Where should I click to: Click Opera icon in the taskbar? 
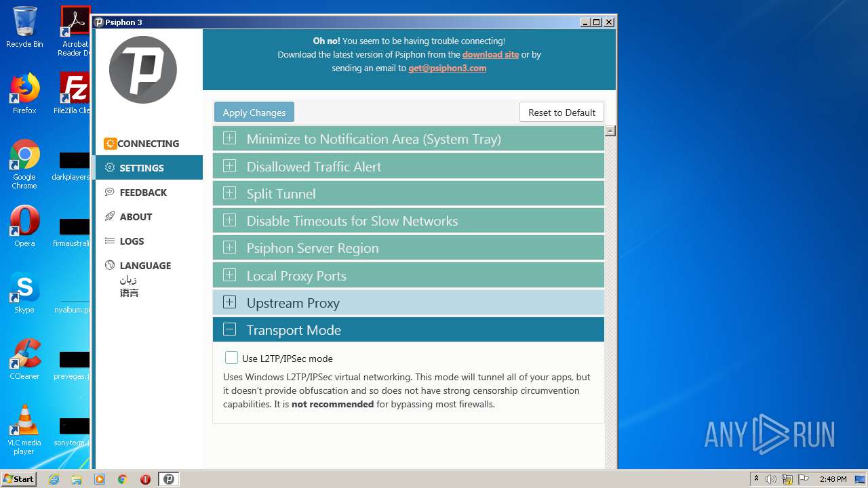coord(145,479)
